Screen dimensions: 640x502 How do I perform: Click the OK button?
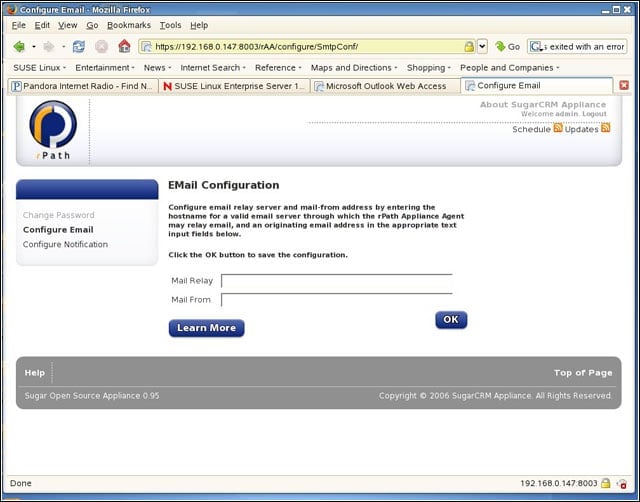(451, 320)
